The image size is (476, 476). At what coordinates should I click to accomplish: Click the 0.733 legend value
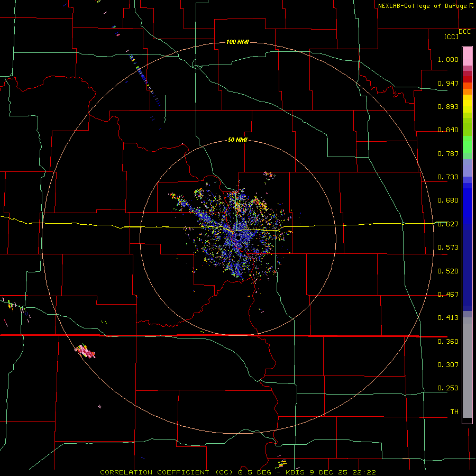[x=448, y=177]
